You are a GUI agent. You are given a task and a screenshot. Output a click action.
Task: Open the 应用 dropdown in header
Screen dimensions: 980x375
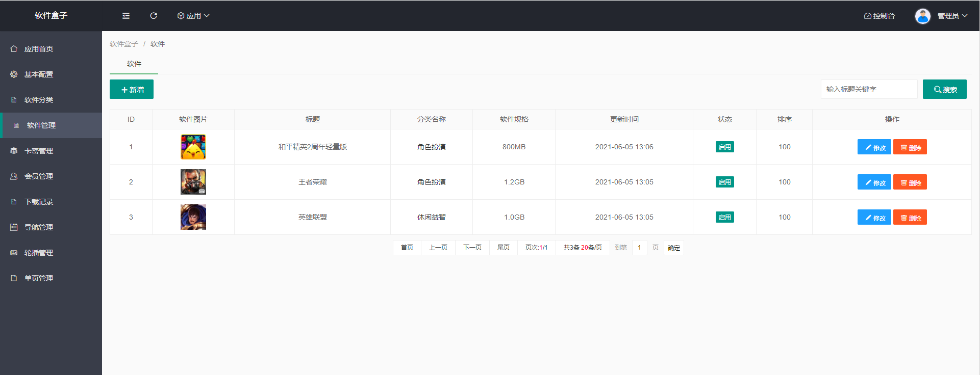193,16
